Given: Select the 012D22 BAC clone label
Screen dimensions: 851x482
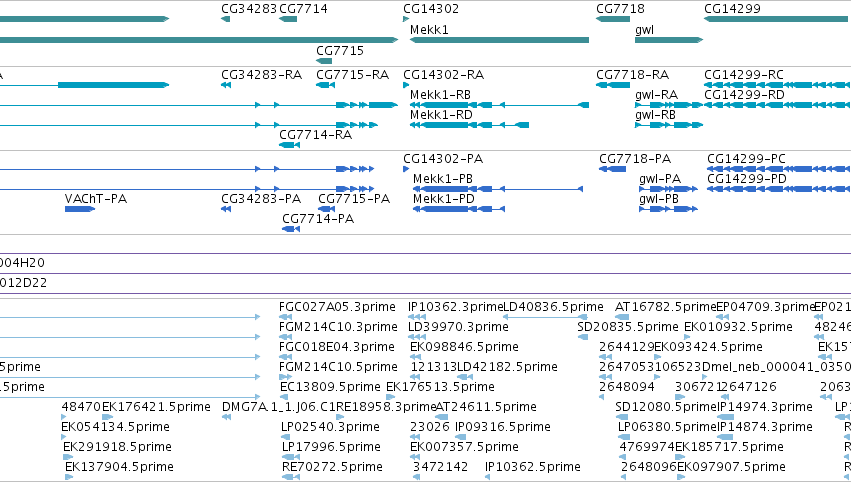Looking at the screenshot, I should pos(23,283).
